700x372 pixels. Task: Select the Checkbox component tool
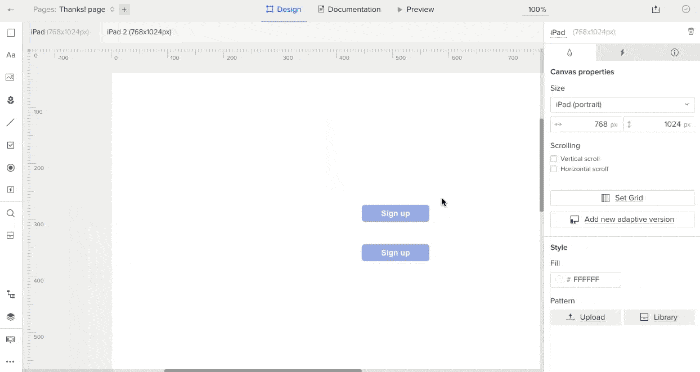pos(11,145)
